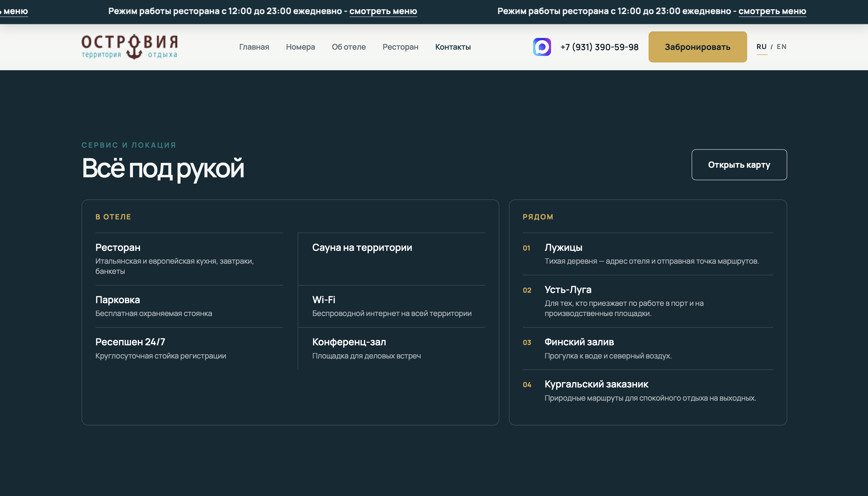This screenshot has width=868, height=496.
Task: Switch language to EN
Action: pyautogui.click(x=782, y=47)
